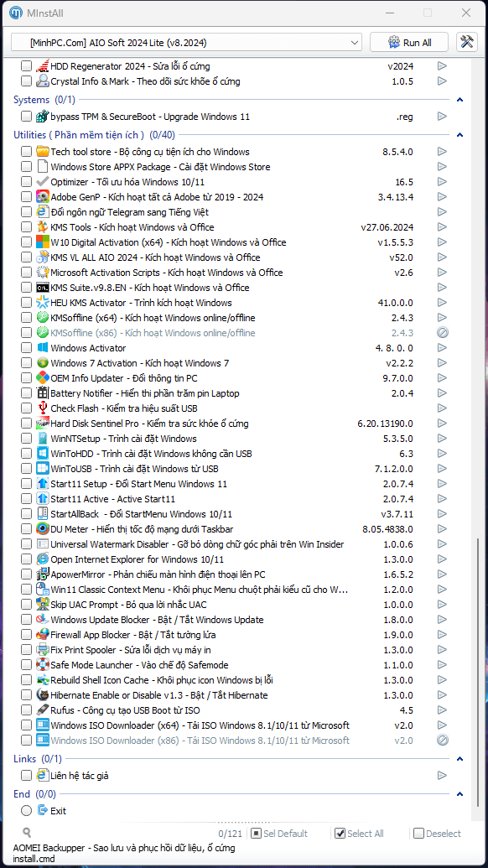Select Windows Store APPX Package row text
The height and width of the screenshot is (868, 488).
coord(160,167)
